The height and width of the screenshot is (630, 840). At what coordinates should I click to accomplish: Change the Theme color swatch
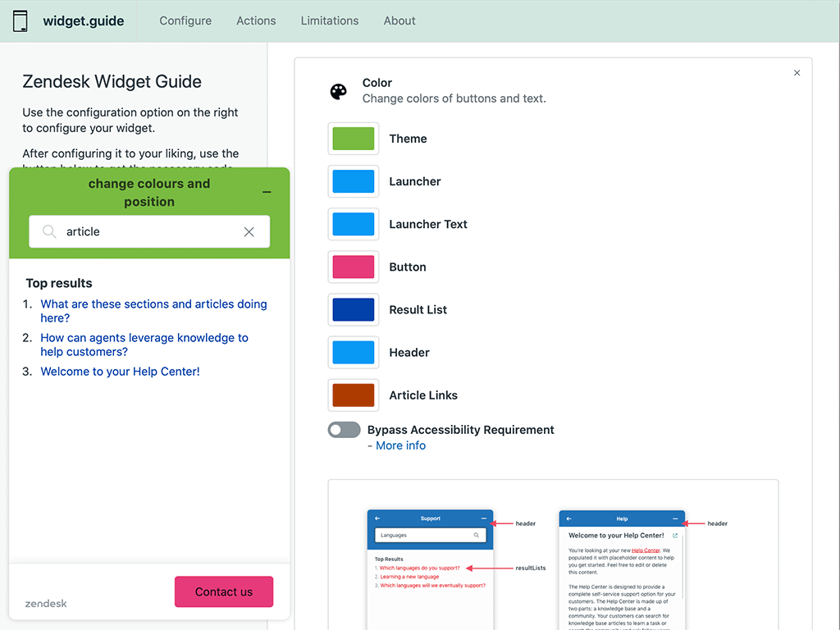[353, 139]
